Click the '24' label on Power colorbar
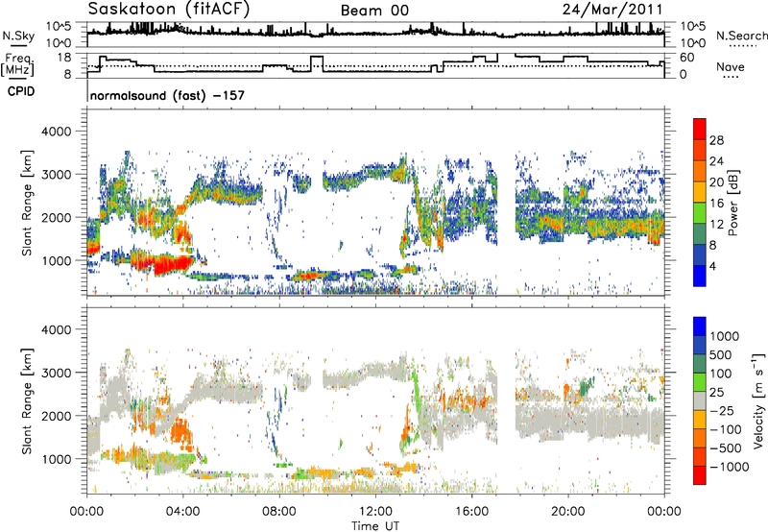This screenshot has width=768, height=532. coord(716,161)
